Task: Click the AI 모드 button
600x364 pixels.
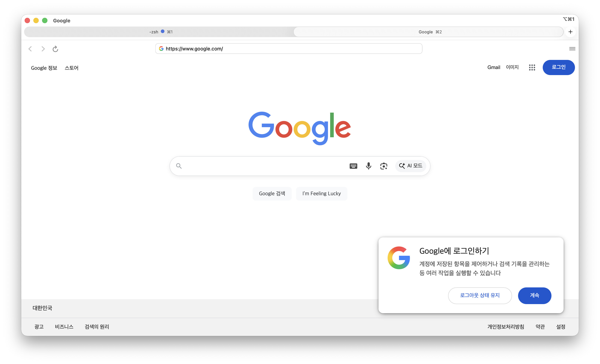Action: (x=411, y=166)
